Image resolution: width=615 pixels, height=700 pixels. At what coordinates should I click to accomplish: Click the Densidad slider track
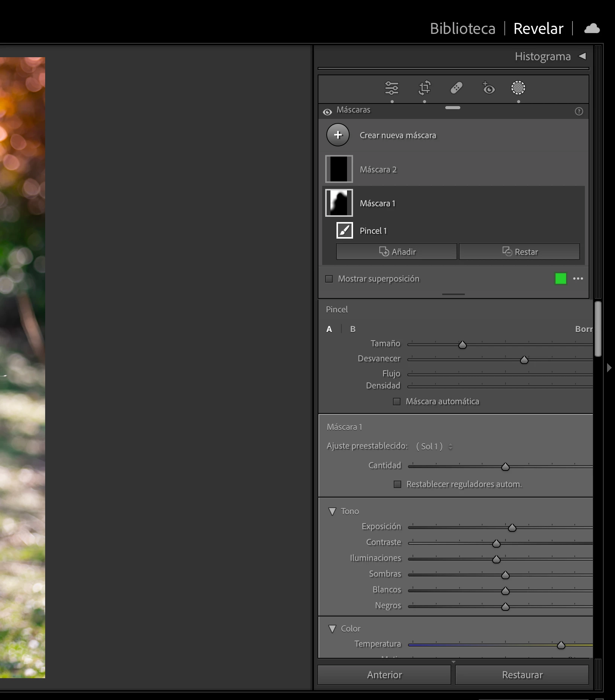click(x=500, y=387)
